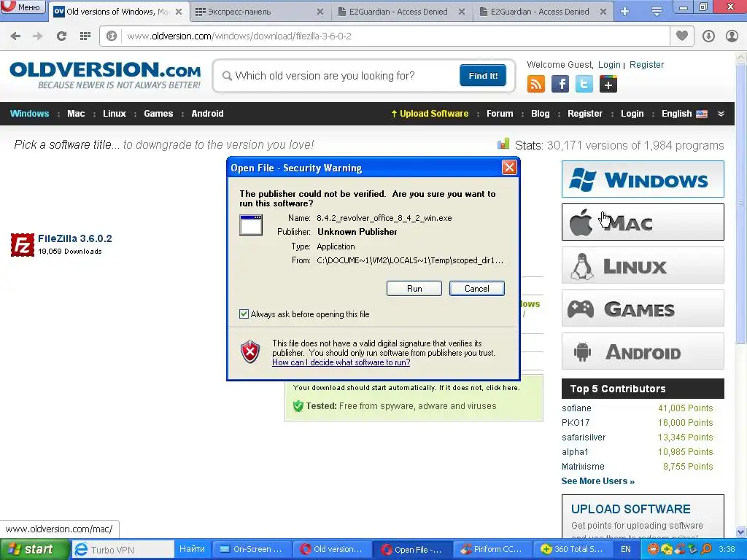The width and height of the screenshot is (747, 560).
Task: Click the site info globe icon in address bar
Action: (x=112, y=36)
